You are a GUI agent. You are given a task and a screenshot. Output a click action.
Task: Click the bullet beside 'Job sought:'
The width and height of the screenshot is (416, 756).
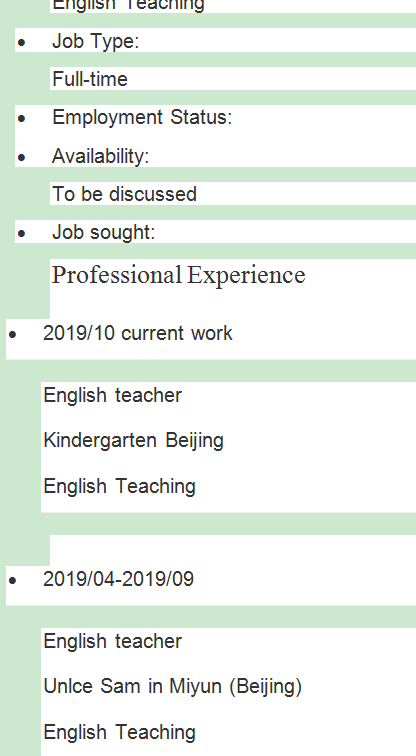21,234
